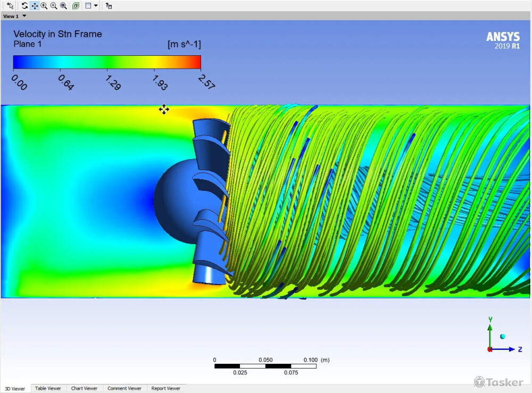Expand the View 1 dropdown arrow

(x=24, y=16)
